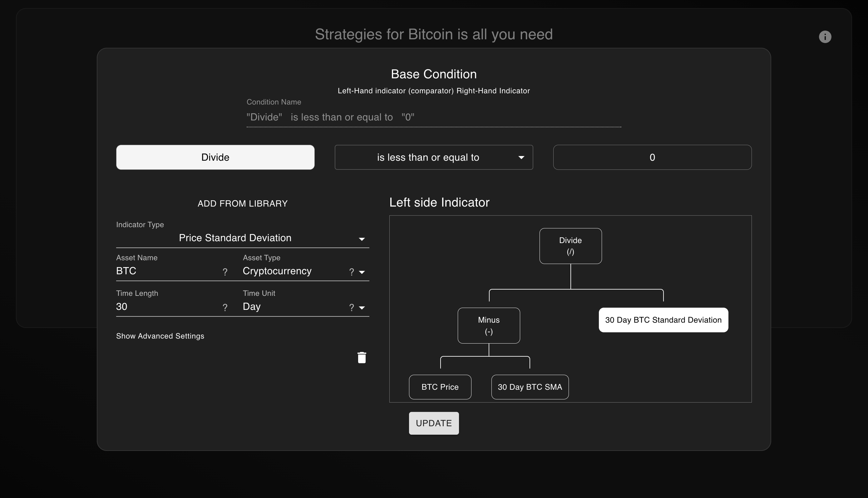Click the help icon next to Asset Name
The image size is (868, 498).
pos(225,272)
